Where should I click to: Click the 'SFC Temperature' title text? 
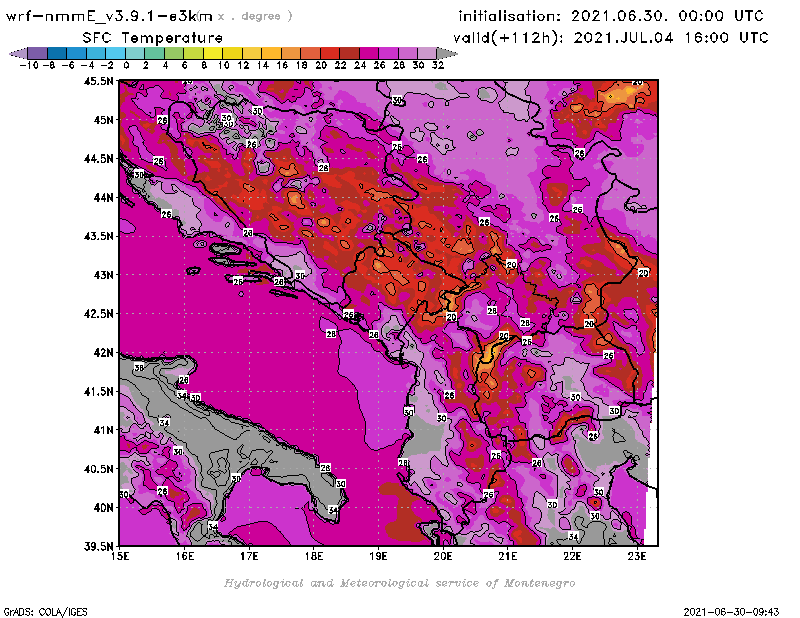coord(153,37)
